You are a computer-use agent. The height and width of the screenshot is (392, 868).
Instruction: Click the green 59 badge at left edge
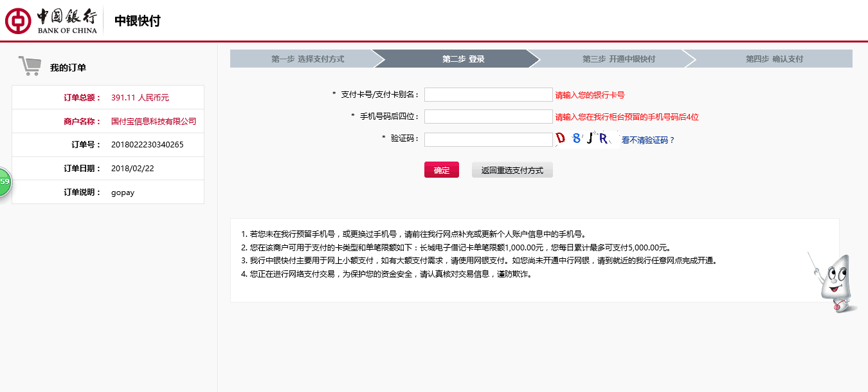[x=5, y=182]
